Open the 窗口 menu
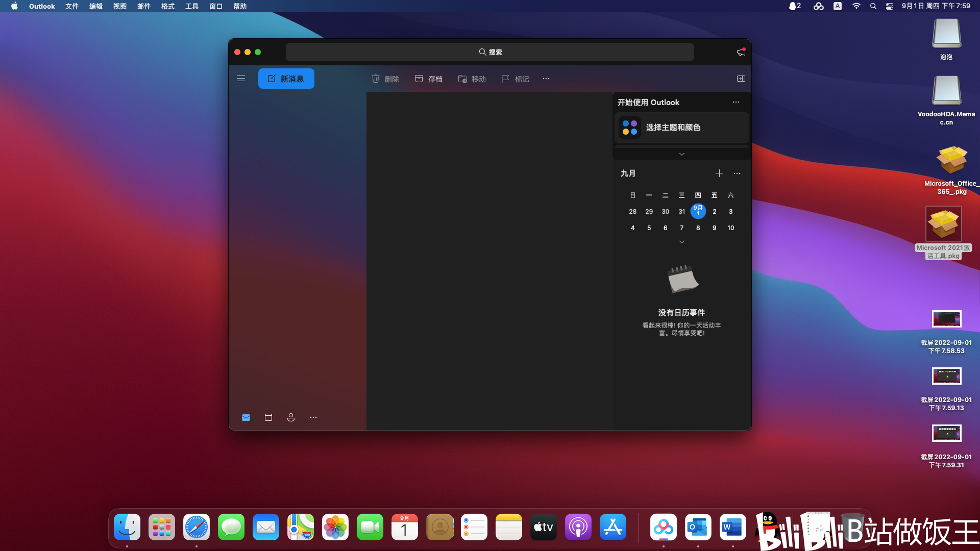980x551 pixels. pyautogui.click(x=216, y=6)
